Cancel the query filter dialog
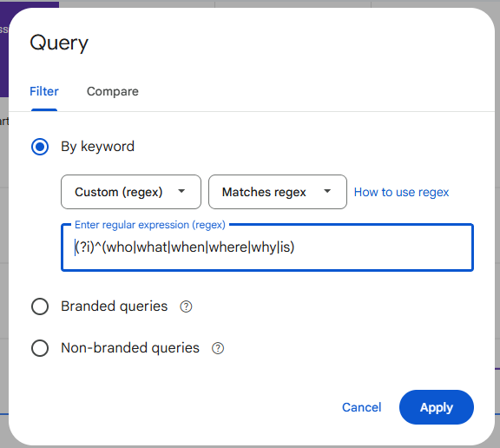This screenshot has height=448, width=500. 362,407
